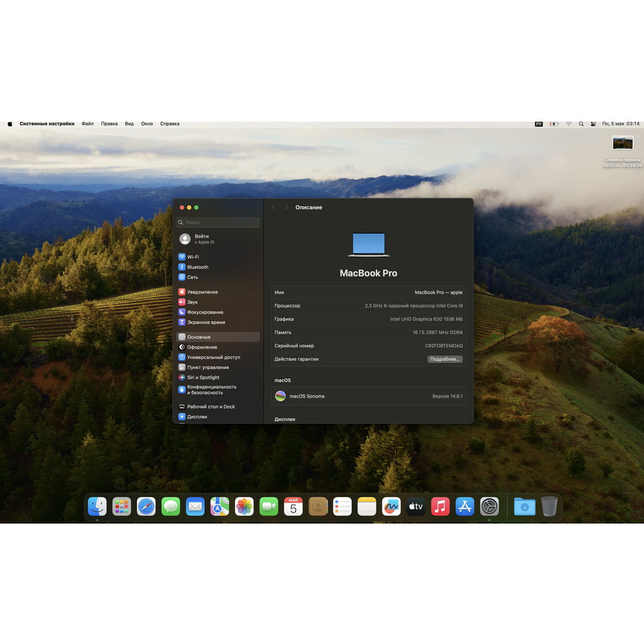Launch Reminders from the Dock
644x644 pixels.
(x=342, y=506)
